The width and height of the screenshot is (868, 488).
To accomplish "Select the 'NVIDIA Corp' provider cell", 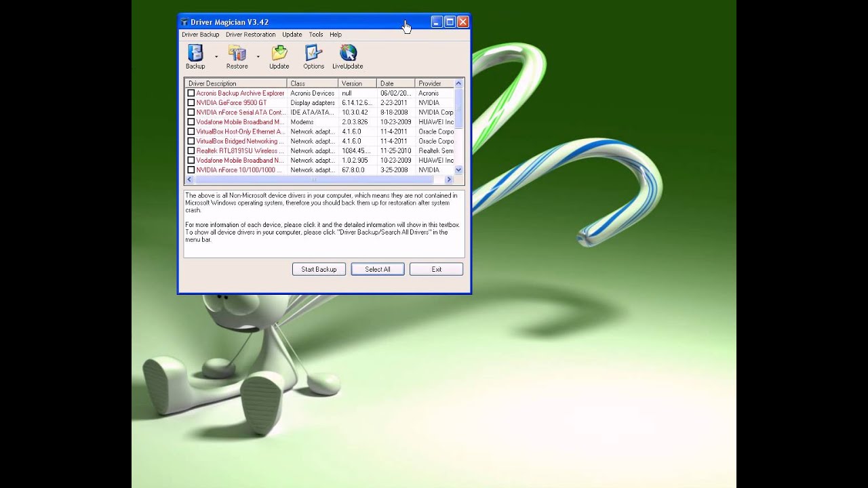I will tap(436, 113).
